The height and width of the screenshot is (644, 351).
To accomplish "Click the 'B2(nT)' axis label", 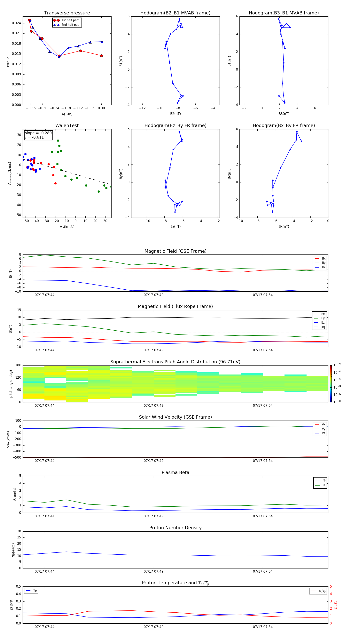I will point(175,114).
